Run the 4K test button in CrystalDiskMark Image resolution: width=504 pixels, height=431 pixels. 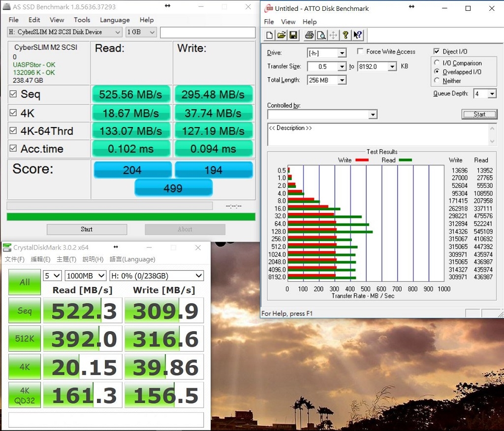(x=25, y=367)
